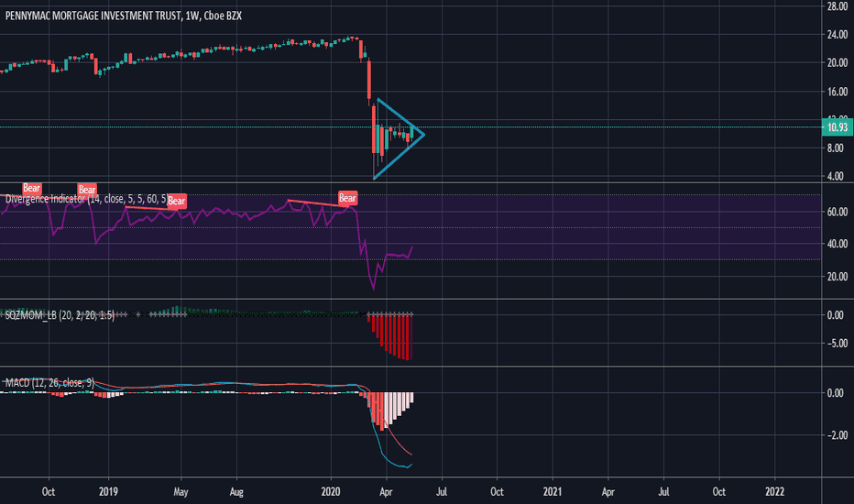Image resolution: width=854 pixels, height=504 pixels.
Task: Click the 24.00 price axis label
Action: coord(838,35)
